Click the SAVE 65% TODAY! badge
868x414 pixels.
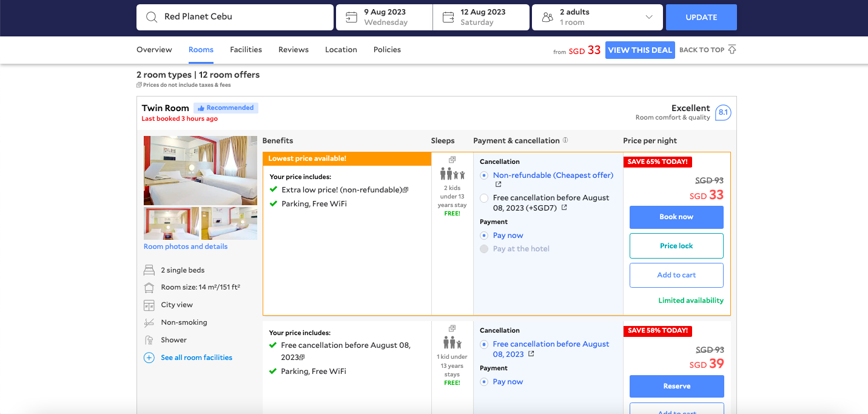click(658, 162)
